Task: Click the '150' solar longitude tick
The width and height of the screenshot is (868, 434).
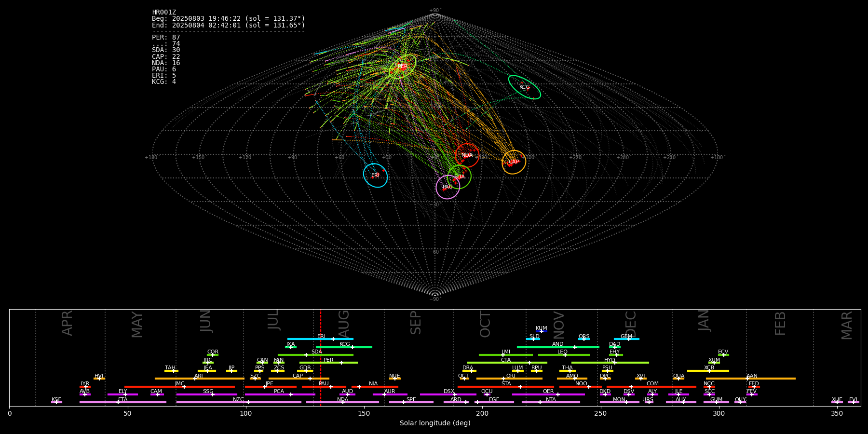Action: point(364,414)
